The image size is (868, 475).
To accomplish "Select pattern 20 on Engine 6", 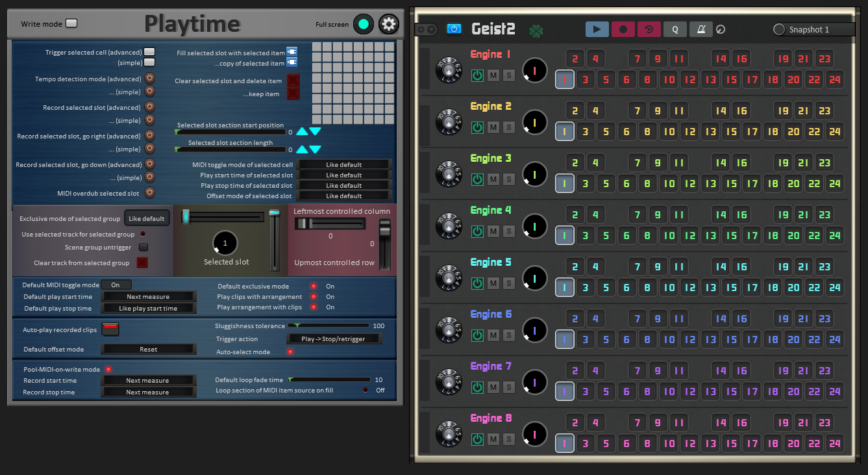I will (x=793, y=340).
